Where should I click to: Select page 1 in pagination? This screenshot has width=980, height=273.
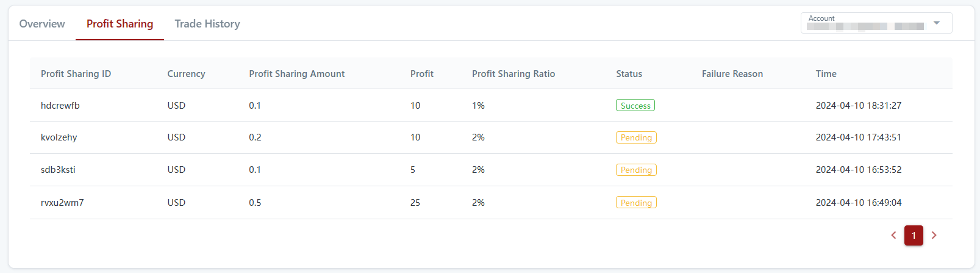pyautogui.click(x=914, y=235)
